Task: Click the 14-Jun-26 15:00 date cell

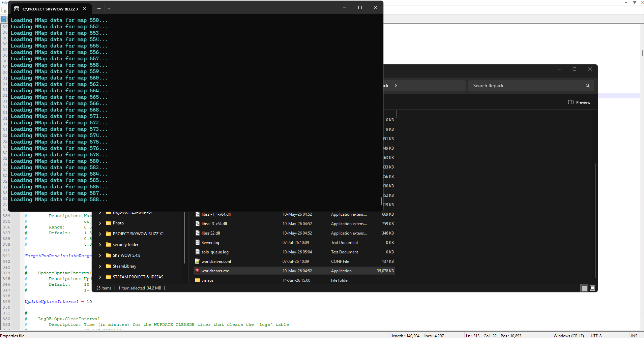Action: coord(296,280)
